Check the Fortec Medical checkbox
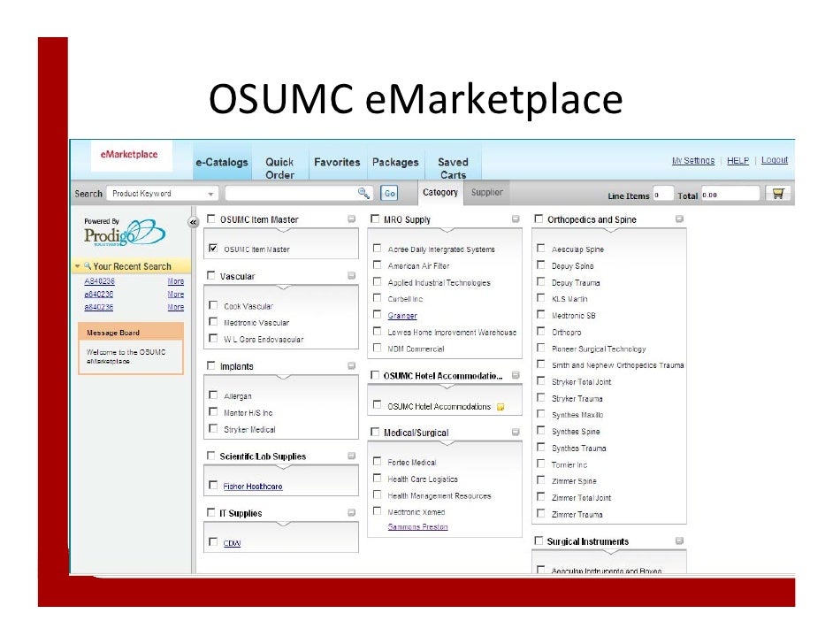This screenshot has width=833, height=644. 378,461
